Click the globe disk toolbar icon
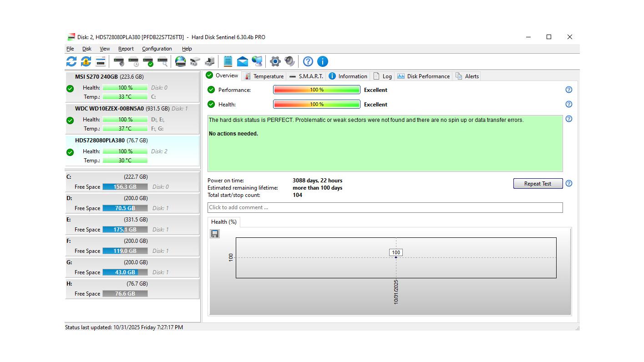The image size is (644, 362). (x=180, y=61)
